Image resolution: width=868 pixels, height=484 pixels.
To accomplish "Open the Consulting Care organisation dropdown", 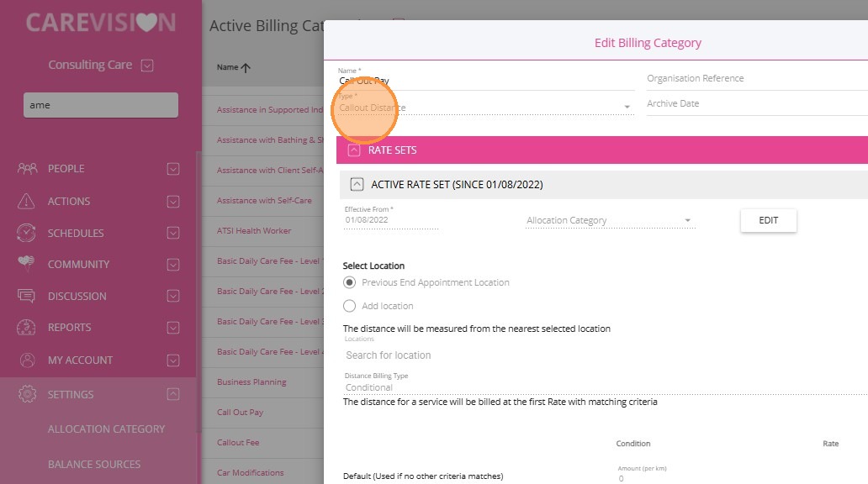I will pyautogui.click(x=147, y=66).
